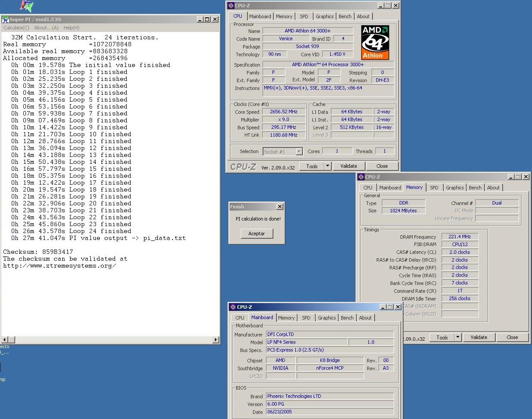Click the CAS# Latency value 2.0 clocks
This screenshot has height=419, width=532.
[460, 252]
